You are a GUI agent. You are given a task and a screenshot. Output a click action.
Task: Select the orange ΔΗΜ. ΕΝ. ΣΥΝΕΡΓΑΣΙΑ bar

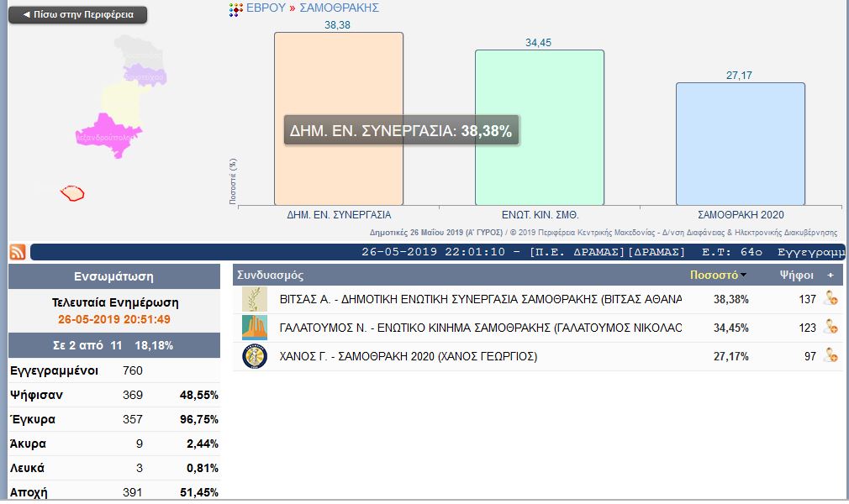338,168
